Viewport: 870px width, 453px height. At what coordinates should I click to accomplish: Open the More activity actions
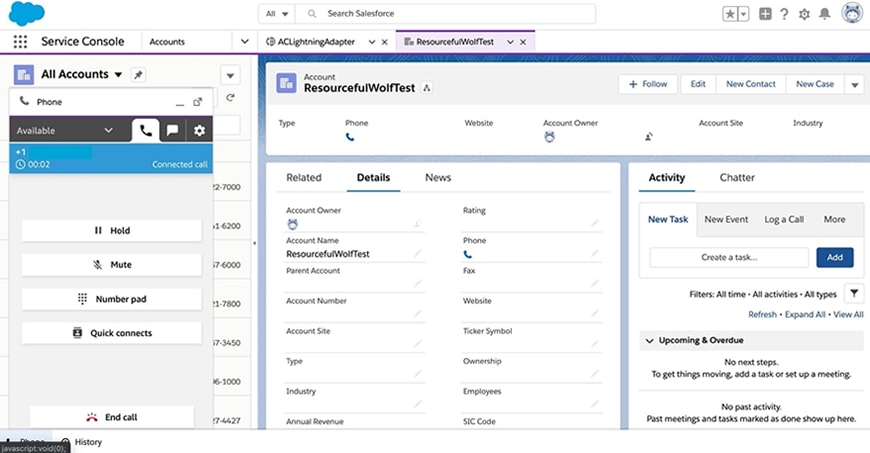(834, 219)
